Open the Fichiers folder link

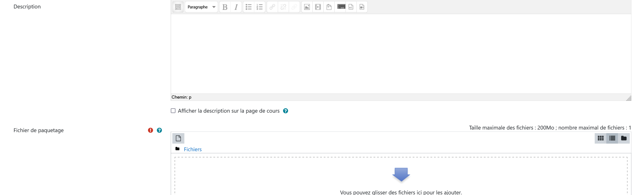(193, 149)
